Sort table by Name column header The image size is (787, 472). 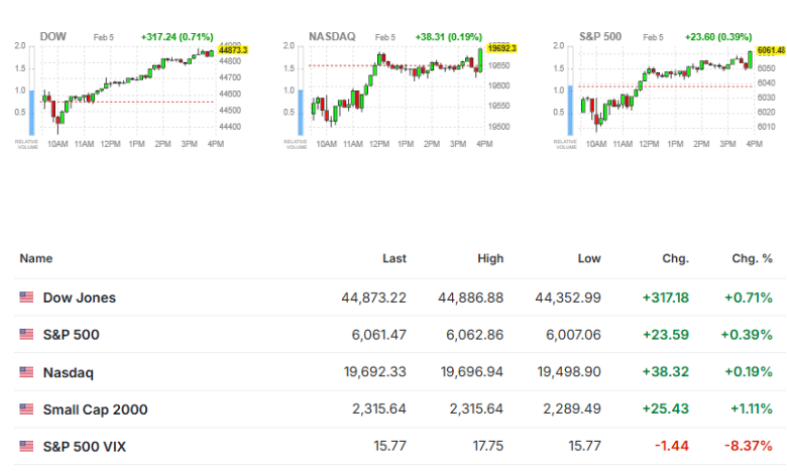pos(36,259)
